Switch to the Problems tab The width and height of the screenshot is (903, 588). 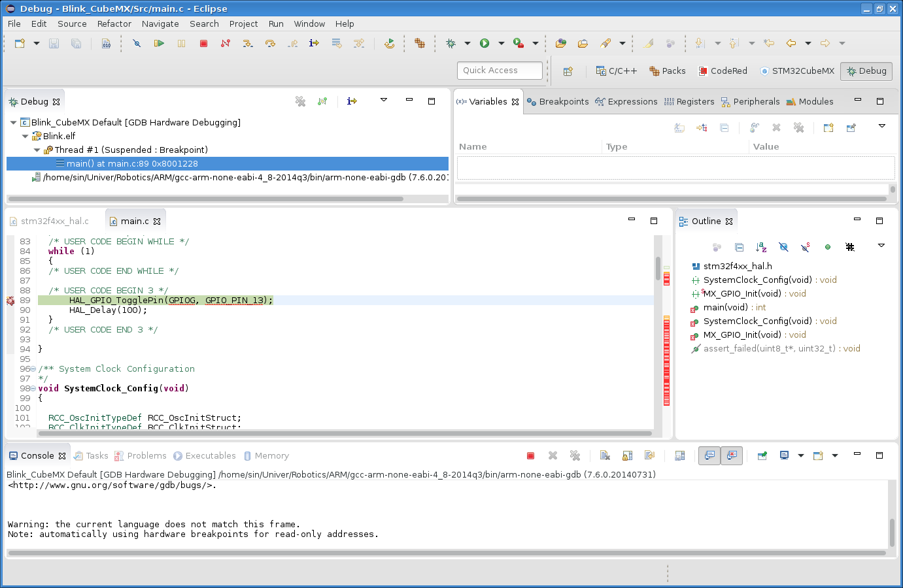click(x=140, y=455)
